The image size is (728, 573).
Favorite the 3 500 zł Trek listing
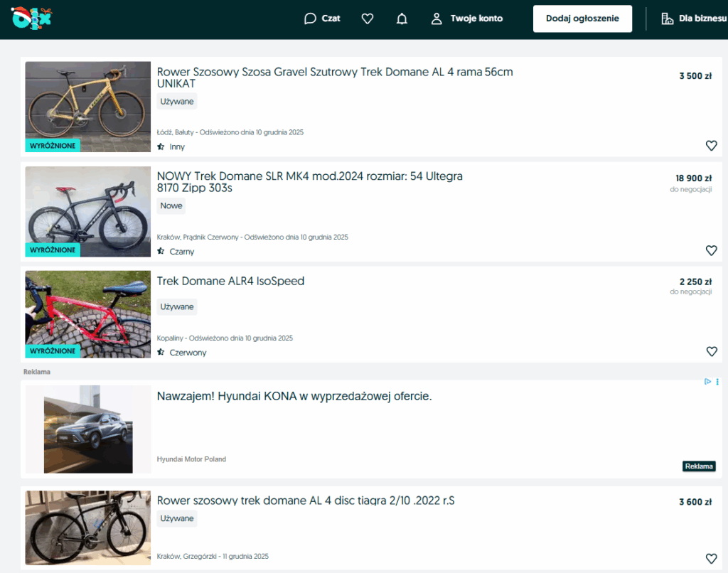click(711, 146)
